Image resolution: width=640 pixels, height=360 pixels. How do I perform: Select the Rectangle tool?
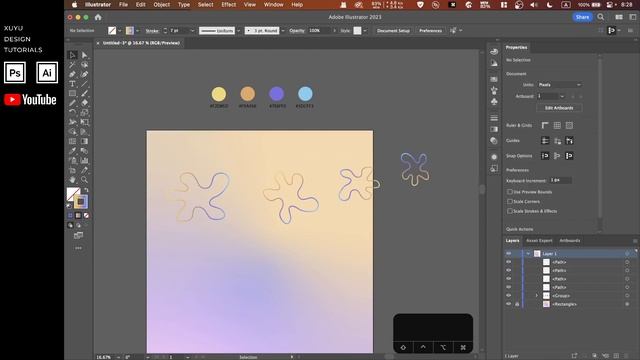72,93
